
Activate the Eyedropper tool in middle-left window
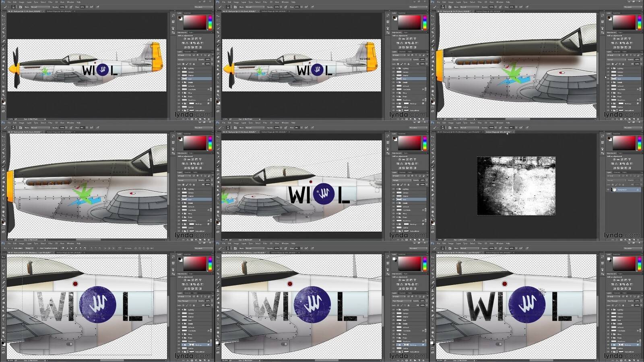[x=4, y=157]
